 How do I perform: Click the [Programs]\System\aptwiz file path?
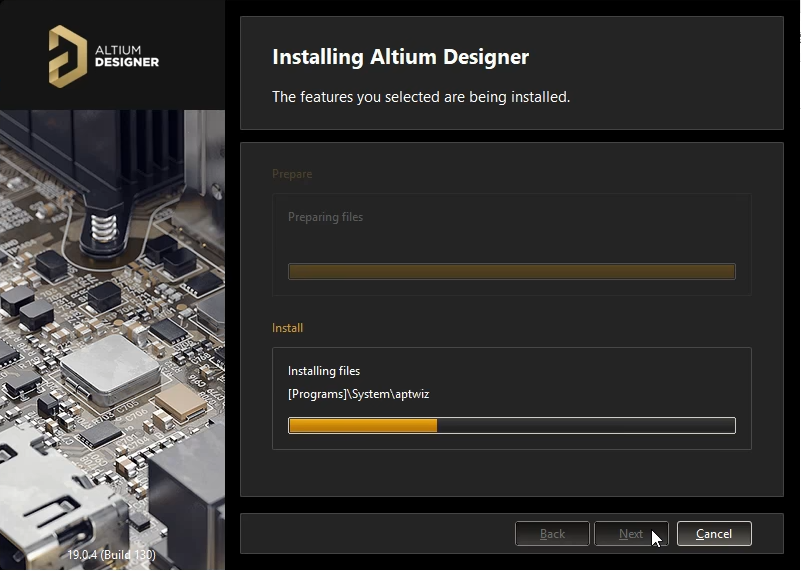358,394
